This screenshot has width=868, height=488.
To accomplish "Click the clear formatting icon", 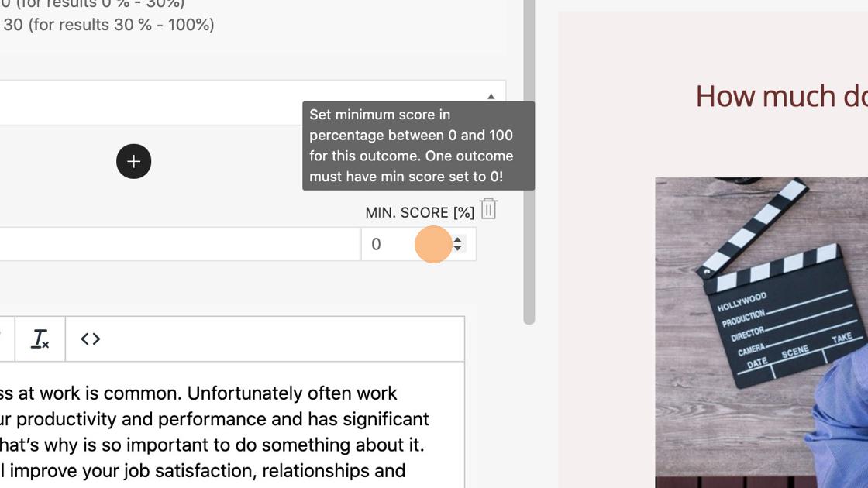I will [40, 339].
